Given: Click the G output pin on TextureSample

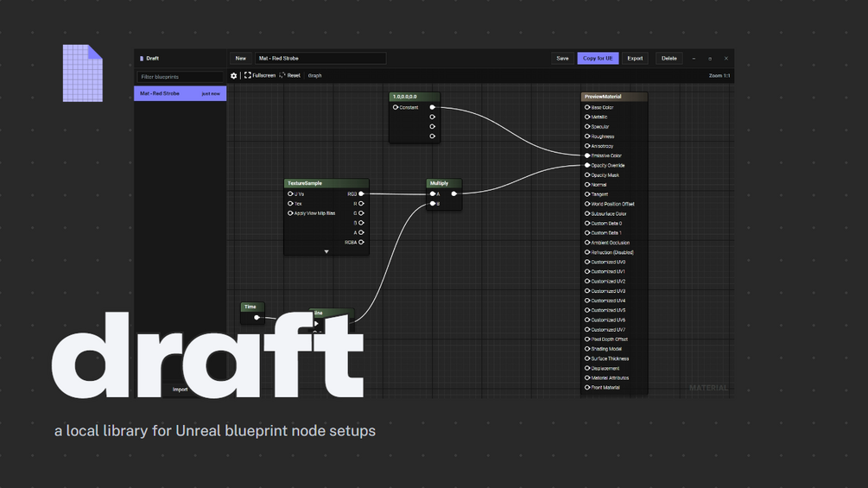Looking at the screenshot, I should point(362,213).
